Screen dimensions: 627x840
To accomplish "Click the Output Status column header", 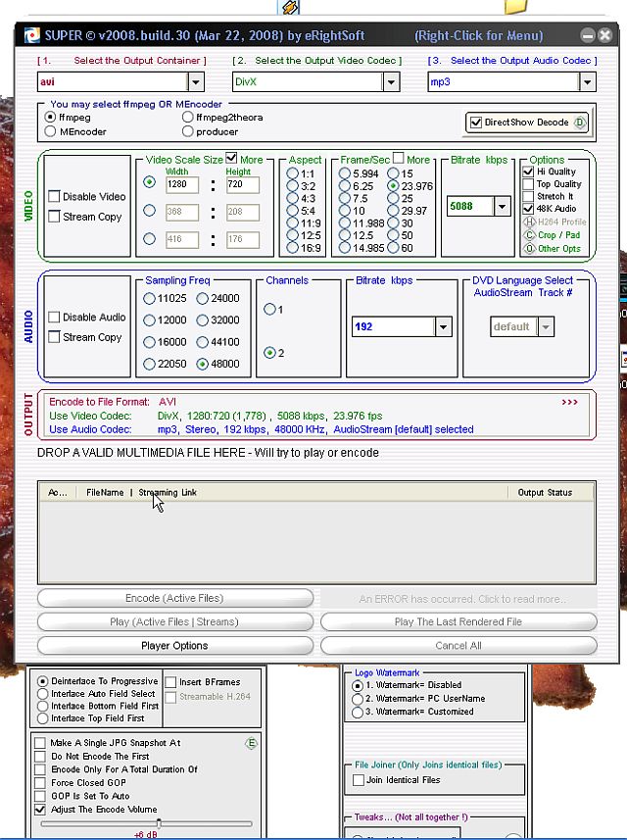I will click(545, 492).
